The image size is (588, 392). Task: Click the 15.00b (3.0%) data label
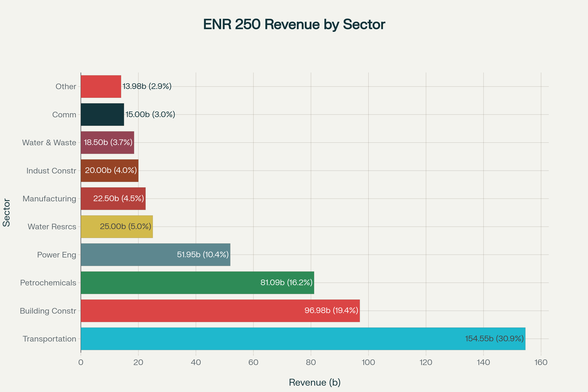(150, 114)
